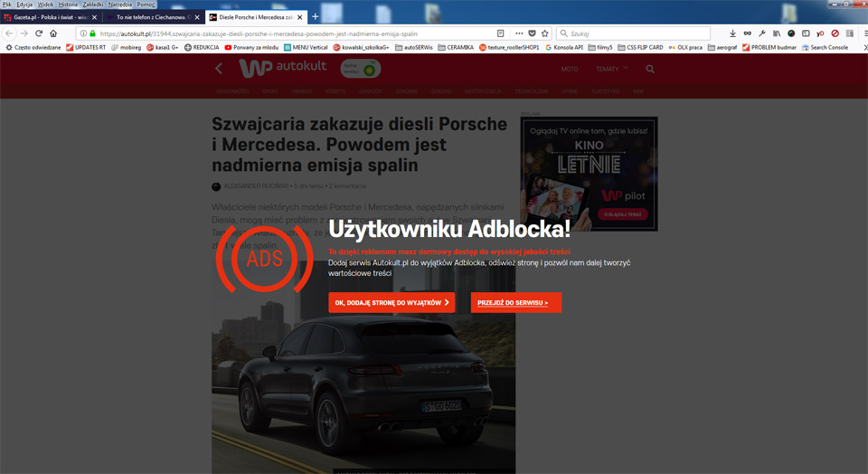The height and width of the screenshot is (474, 868).
Task: Show sidebars toolbar icon
Action: coord(806,33)
